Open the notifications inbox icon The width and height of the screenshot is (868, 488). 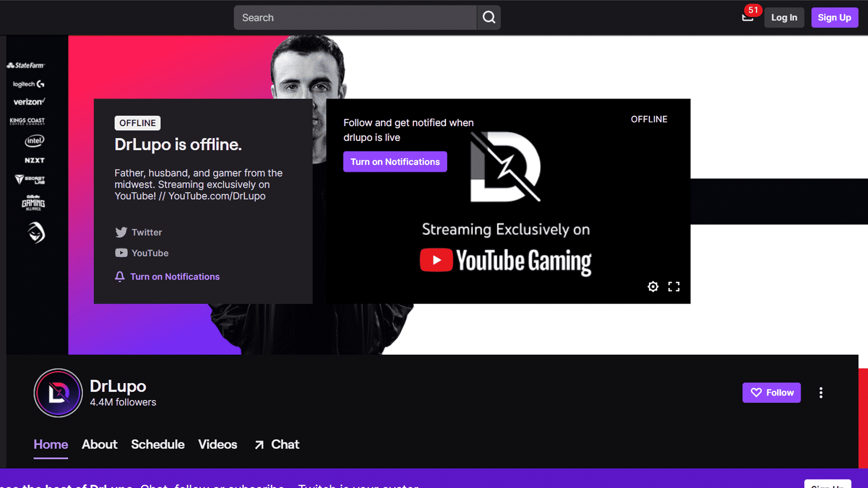click(x=747, y=18)
